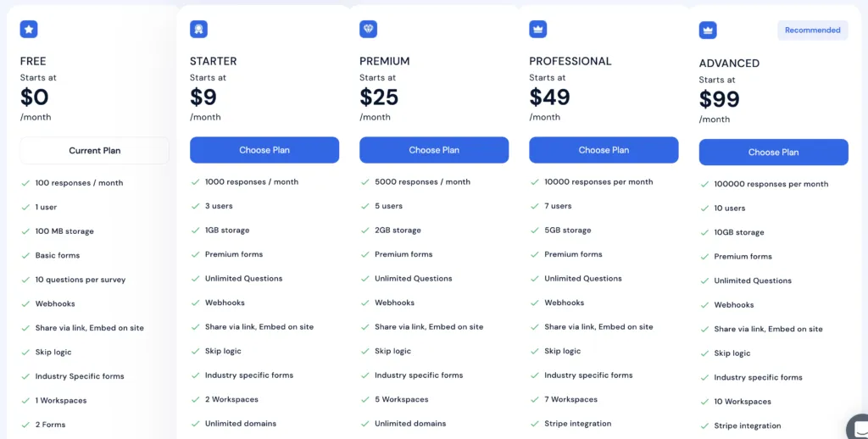The image size is (868, 439).
Task: Click the checkmark beside '100 responses / month'
Action: [x=25, y=183]
